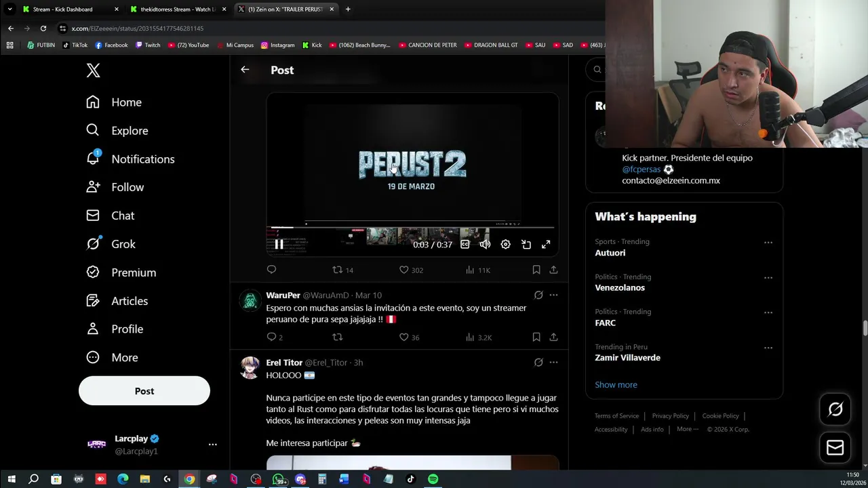
Task: Open Notifications with bell icon
Action: pyautogui.click(x=130, y=159)
